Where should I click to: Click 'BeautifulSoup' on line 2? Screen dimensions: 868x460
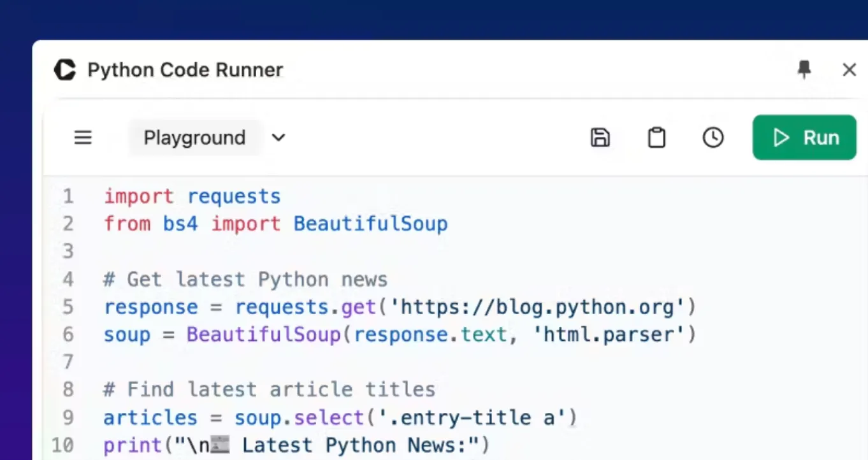tap(370, 224)
